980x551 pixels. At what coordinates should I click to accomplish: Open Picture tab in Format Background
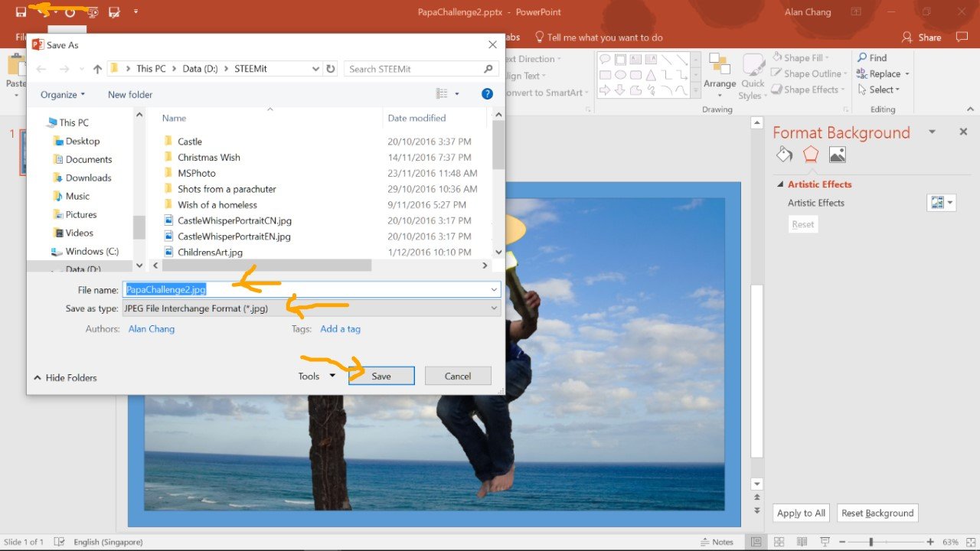(838, 155)
